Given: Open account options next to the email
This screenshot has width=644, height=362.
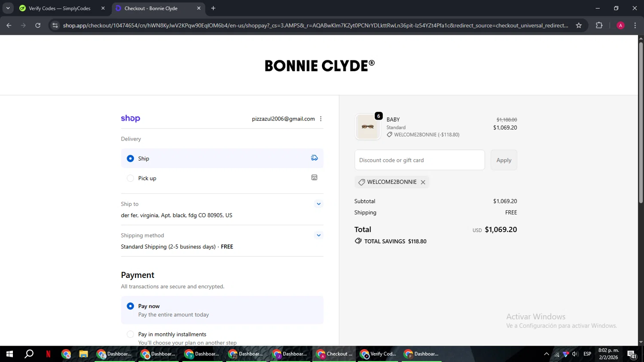Looking at the screenshot, I should point(321,119).
